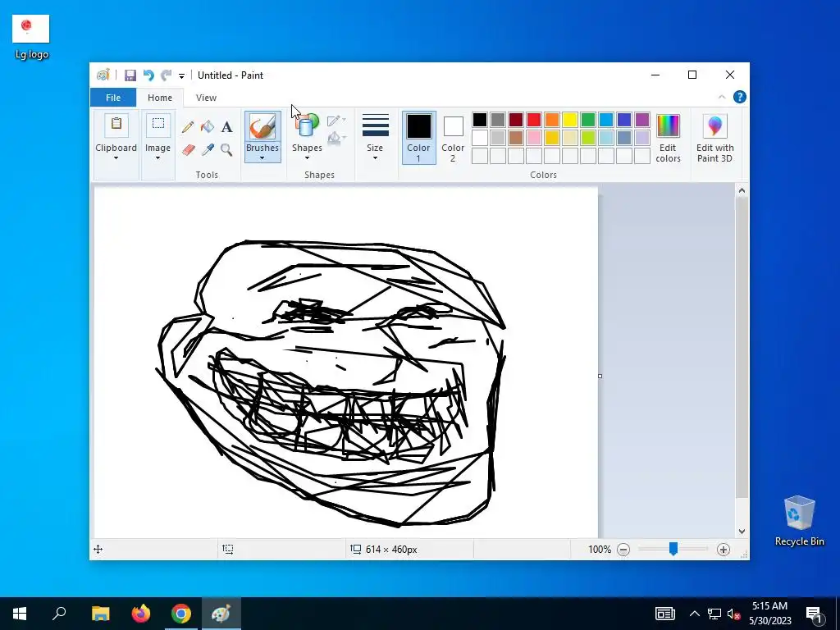Click the Select rectangle icon in Image
The height and width of the screenshot is (630, 840).
point(158,125)
